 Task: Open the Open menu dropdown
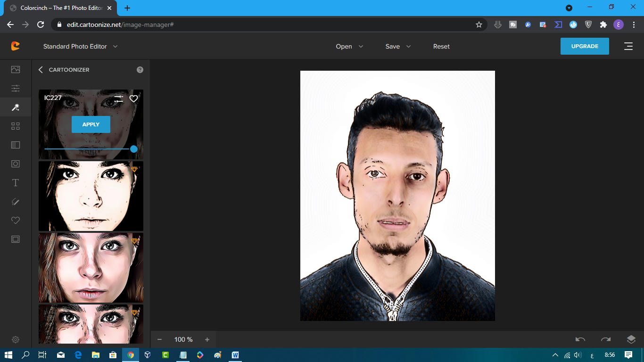[349, 46]
